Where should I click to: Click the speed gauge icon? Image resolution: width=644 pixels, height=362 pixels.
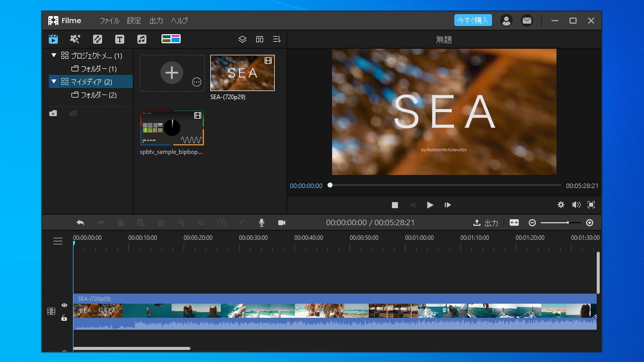pos(221,223)
